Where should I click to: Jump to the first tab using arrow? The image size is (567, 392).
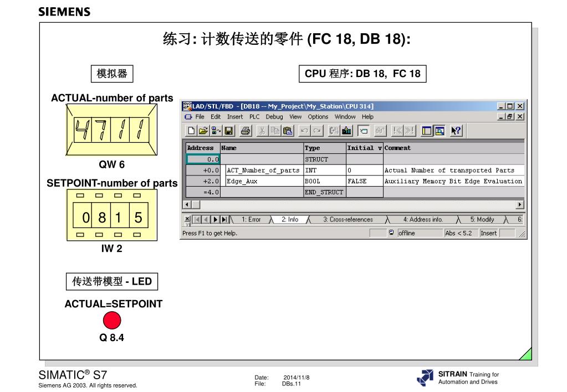click(x=197, y=219)
